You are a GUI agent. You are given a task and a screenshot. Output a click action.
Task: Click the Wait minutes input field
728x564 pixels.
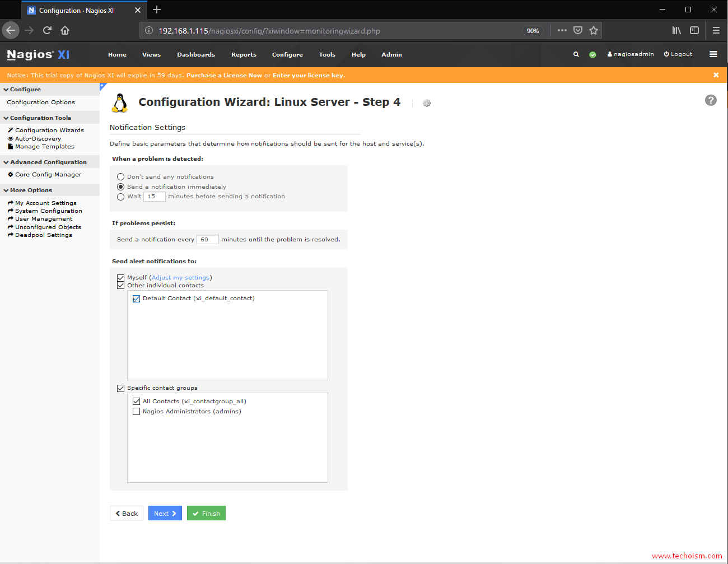coord(155,197)
